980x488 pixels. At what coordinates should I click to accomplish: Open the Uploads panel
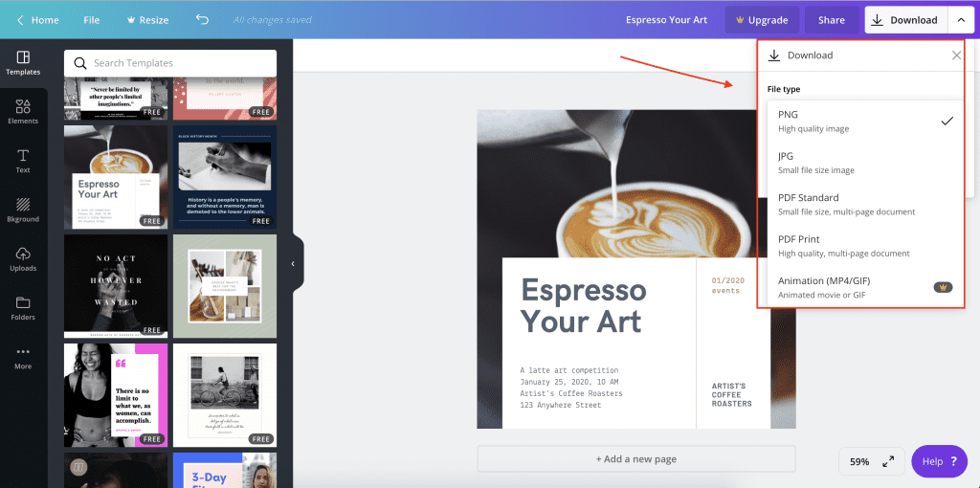click(x=23, y=258)
